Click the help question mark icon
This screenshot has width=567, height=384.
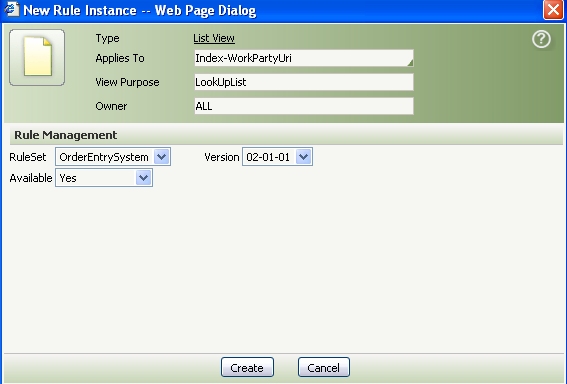[x=541, y=39]
